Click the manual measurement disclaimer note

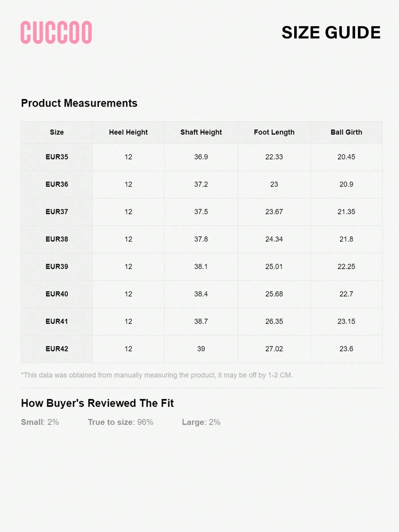(x=157, y=375)
